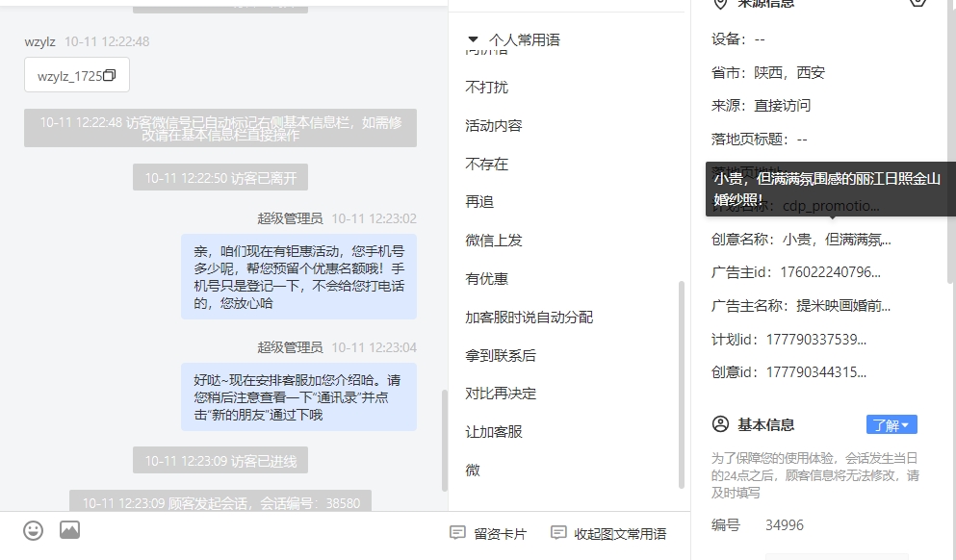
Task: Open the 留资卡片 button
Action: [488, 534]
